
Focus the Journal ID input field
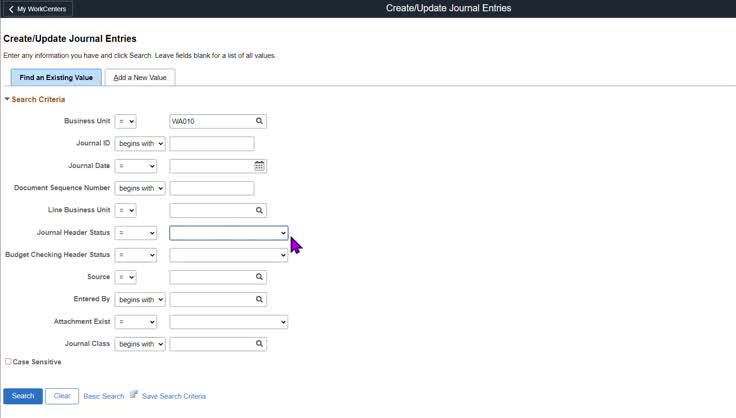212,144
